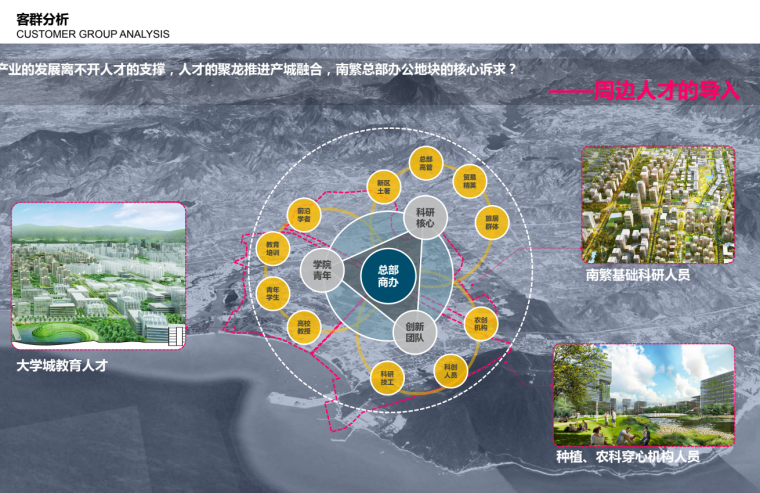The width and height of the screenshot is (760, 493).
Task: Click the 创新团队 gray circle
Action: 414,333
